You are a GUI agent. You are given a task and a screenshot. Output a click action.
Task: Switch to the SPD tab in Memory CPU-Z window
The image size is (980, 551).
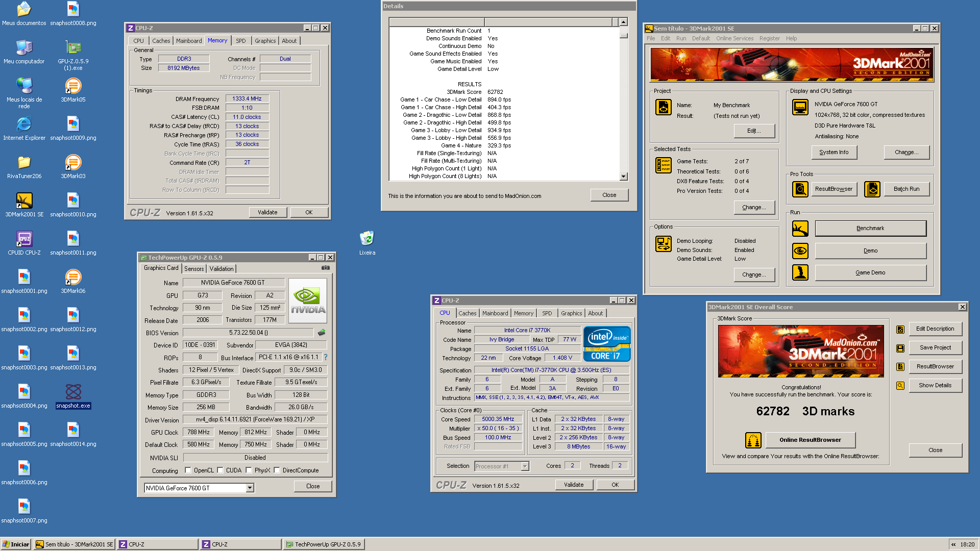point(241,41)
